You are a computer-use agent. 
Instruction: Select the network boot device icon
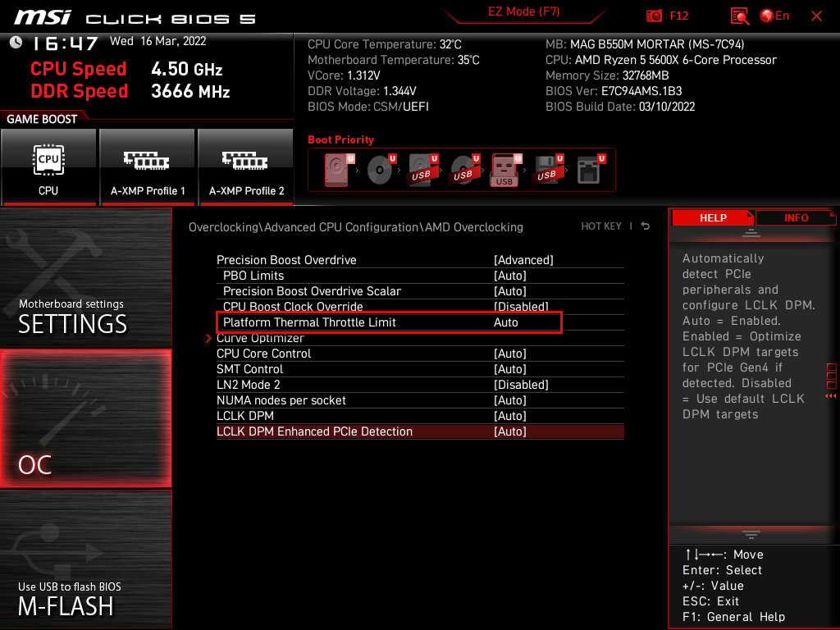coord(591,170)
